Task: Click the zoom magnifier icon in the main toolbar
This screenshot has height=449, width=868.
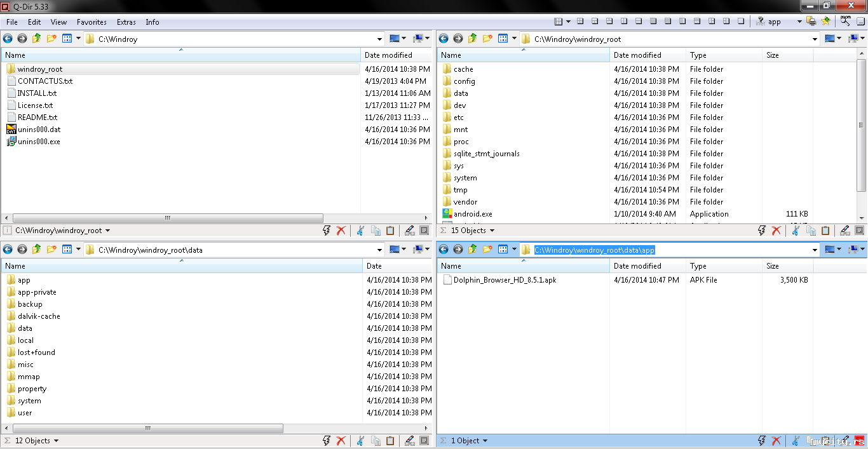Action: click(x=845, y=21)
